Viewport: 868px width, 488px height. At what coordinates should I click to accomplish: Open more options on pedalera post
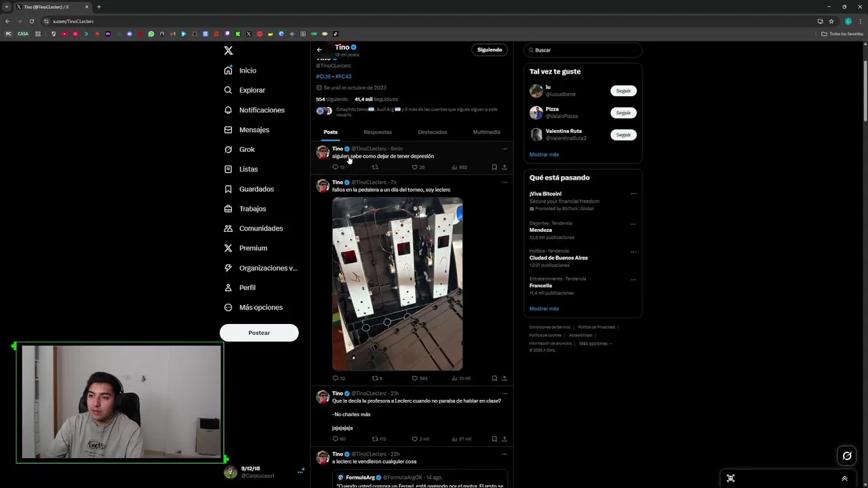point(504,182)
